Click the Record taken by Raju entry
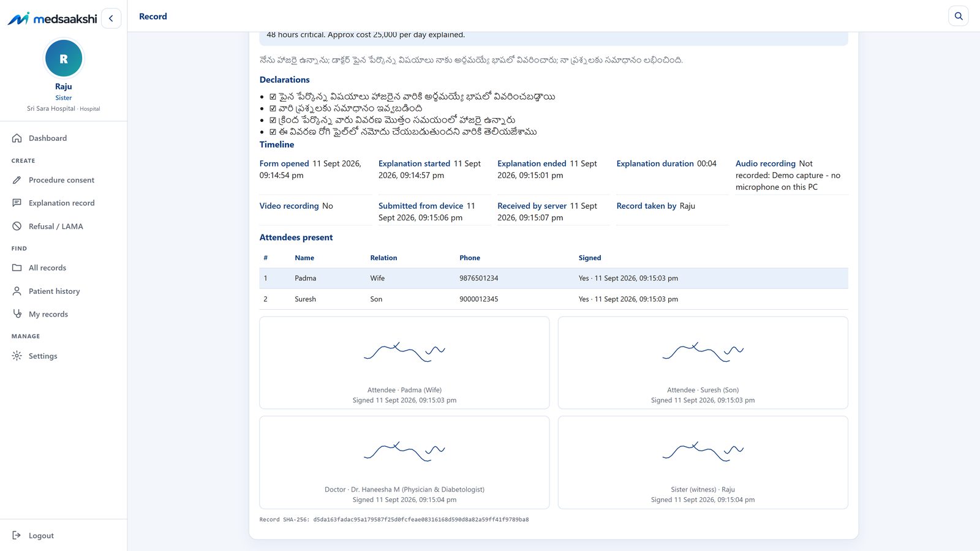This screenshot has width=980, height=551. [656, 206]
